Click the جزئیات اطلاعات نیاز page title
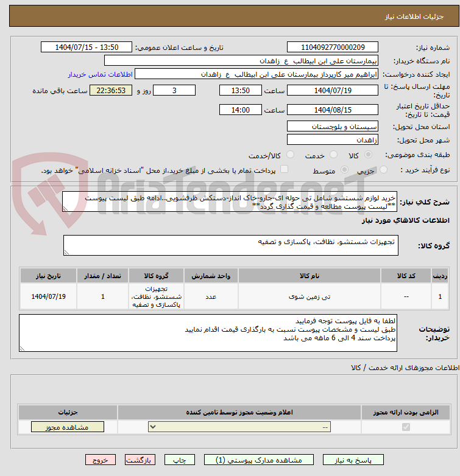The image size is (460, 476). 414,16
